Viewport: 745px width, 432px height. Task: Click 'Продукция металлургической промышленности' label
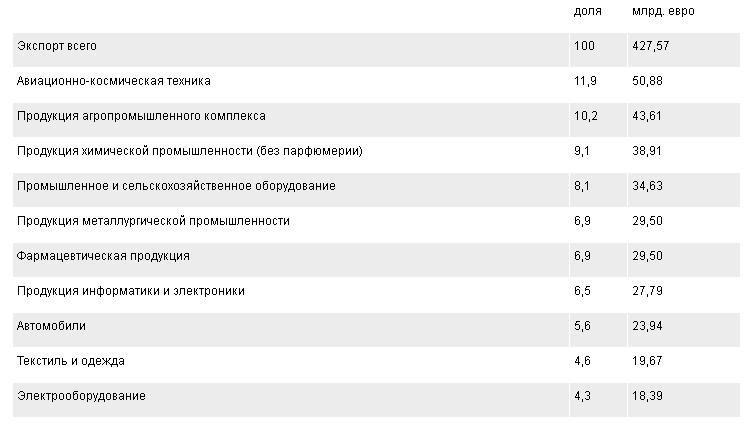(x=153, y=221)
